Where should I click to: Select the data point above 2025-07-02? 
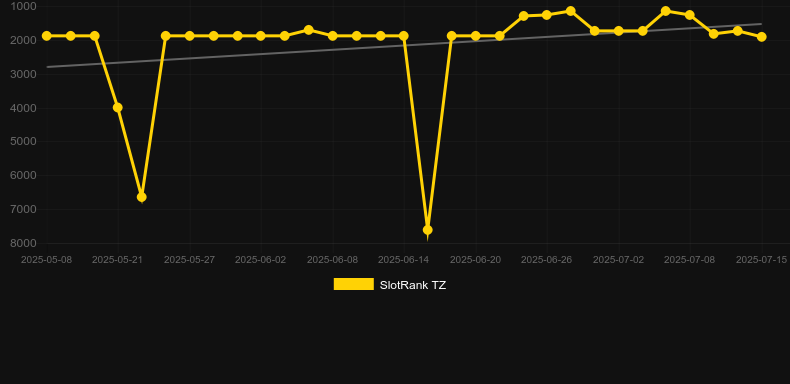(619, 31)
